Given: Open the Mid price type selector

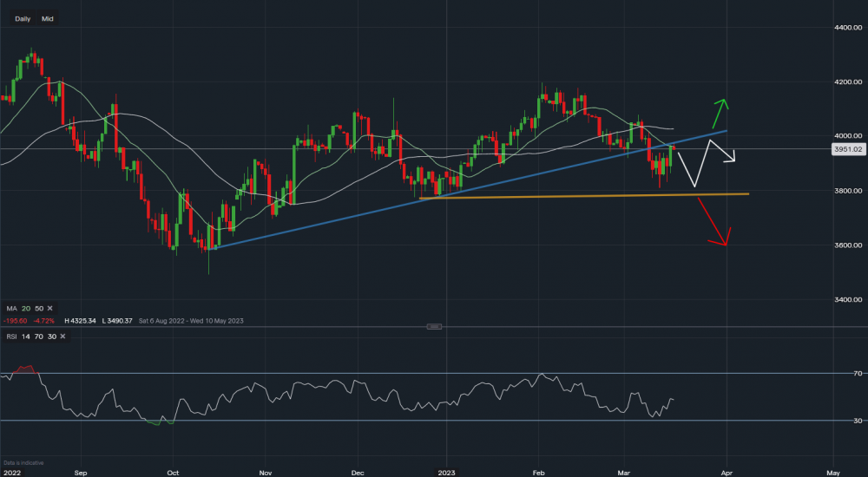Looking at the screenshot, I should pyautogui.click(x=48, y=17).
